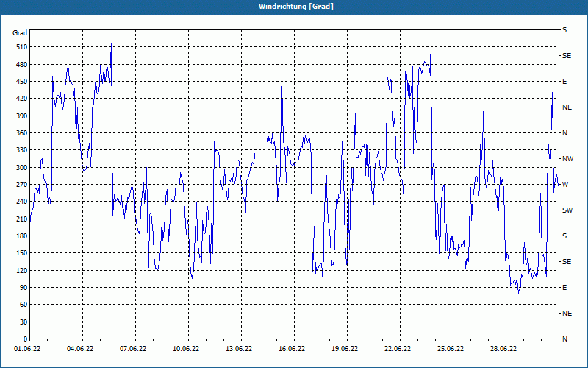Select the 360 degree axis label
Image resolution: width=588 pixels, height=368 pixels.
pyautogui.click(x=22, y=133)
